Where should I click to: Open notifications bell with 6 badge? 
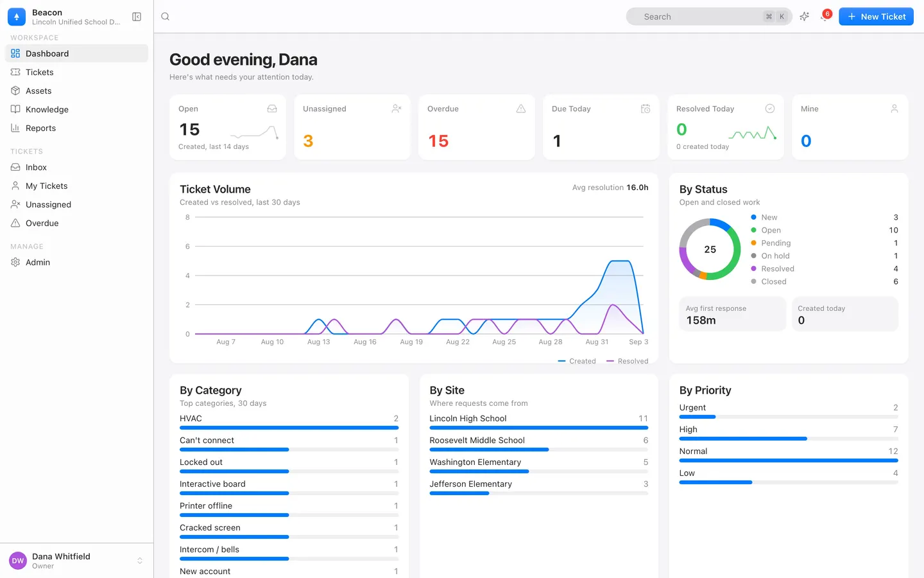tap(825, 16)
